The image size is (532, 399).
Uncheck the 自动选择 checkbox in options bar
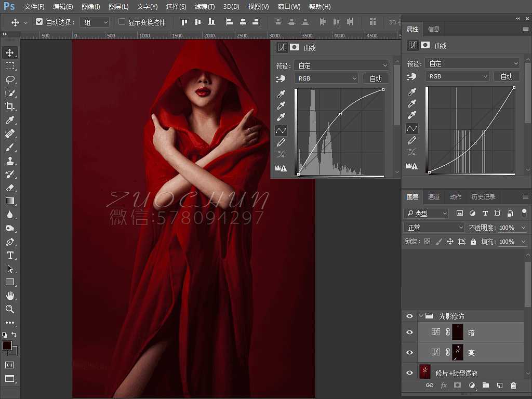[x=40, y=21]
